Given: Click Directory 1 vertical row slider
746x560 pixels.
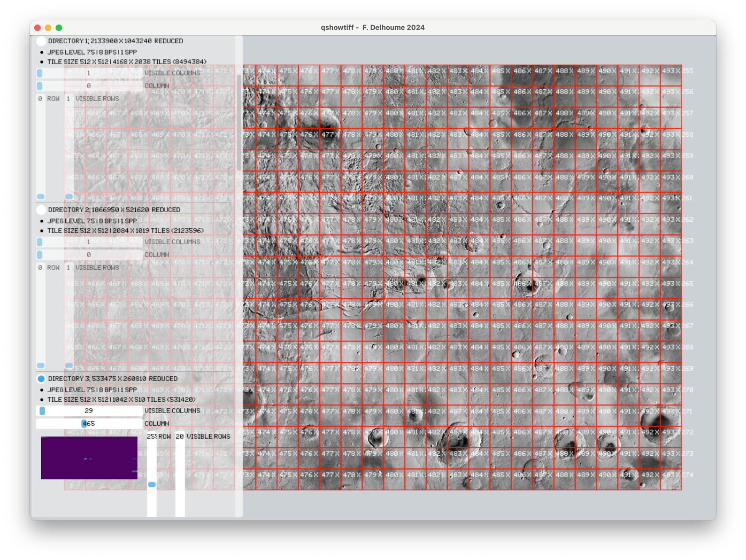Looking at the screenshot, I should (41, 147).
